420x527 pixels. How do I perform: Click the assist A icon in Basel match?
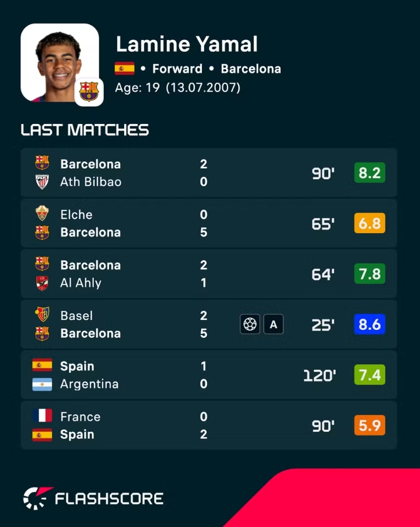[x=273, y=324]
